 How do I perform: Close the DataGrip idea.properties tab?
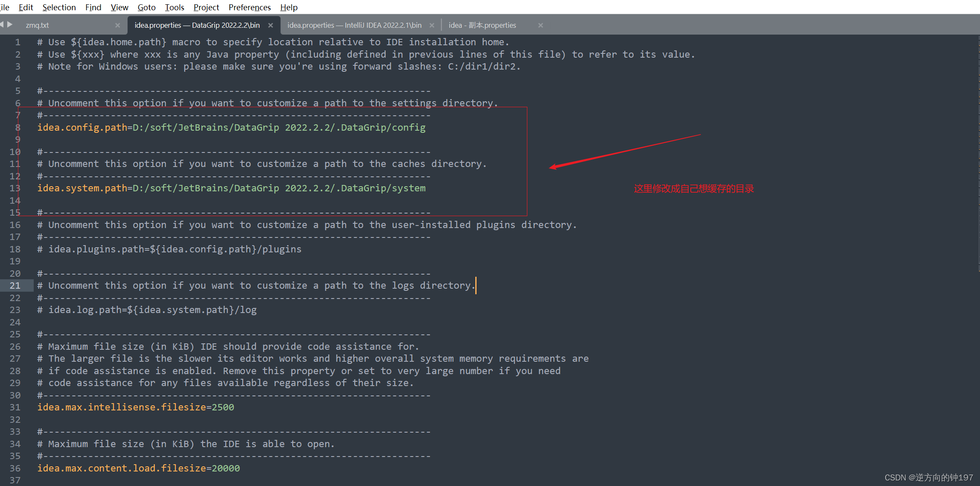tap(270, 25)
